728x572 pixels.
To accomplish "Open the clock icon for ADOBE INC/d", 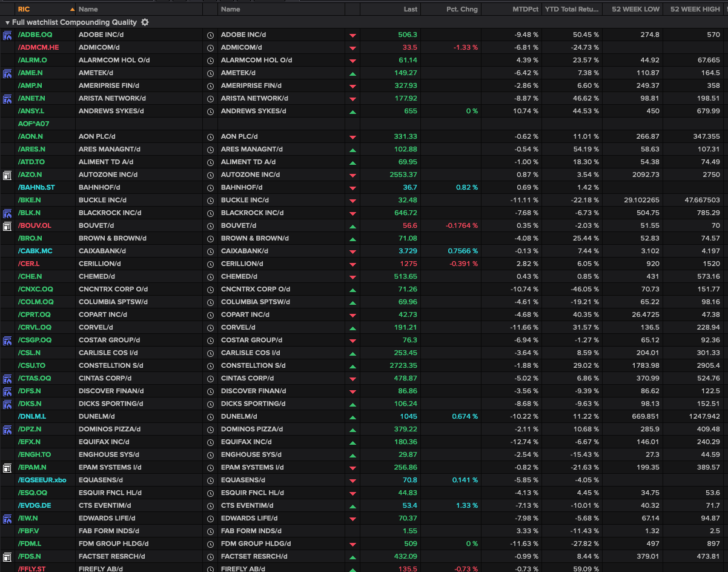I will pyautogui.click(x=209, y=35).
